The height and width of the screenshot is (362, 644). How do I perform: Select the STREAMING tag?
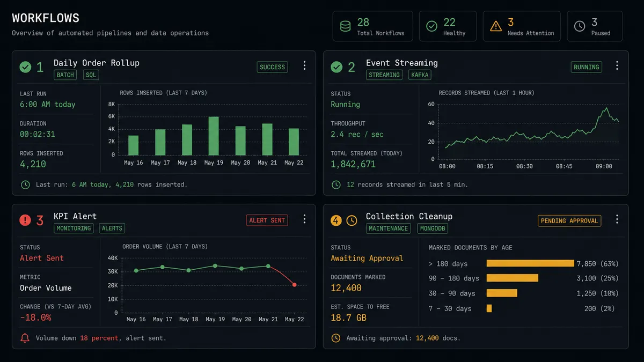(384, 75)
